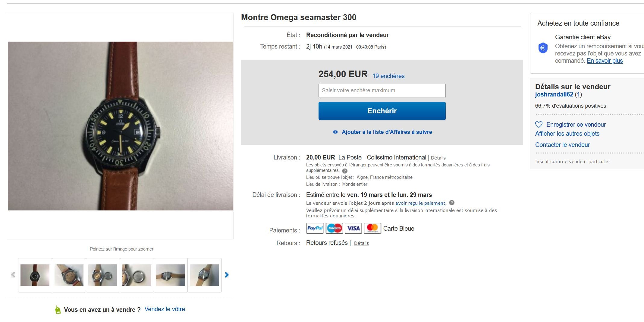Select the first watch thumbnail
Image resolution: width=644 pixels, height=322 pixels.
(x=35, y=275)
